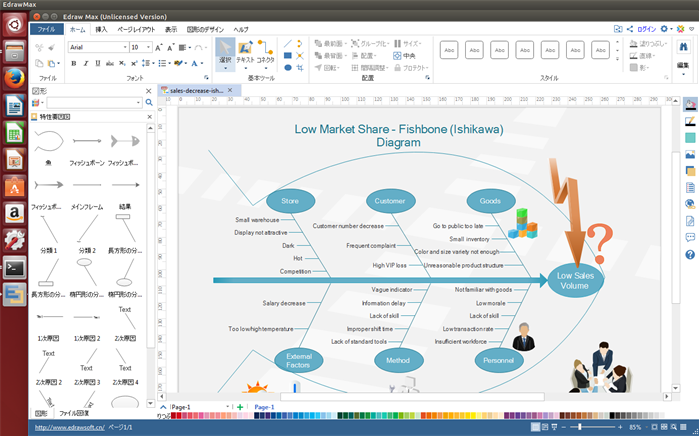Click the shape library search magnifier
The width and height of the screenshot is (699, 436).
tap(149, 102)
